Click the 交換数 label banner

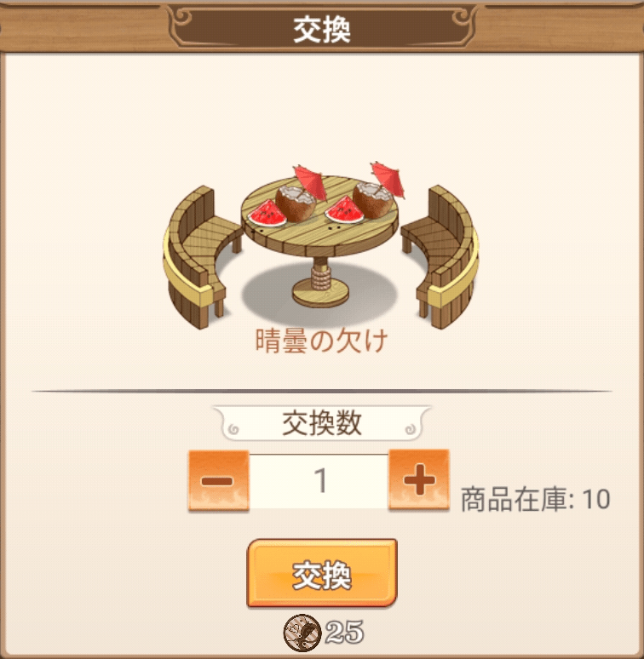click(x=322, y=423)
